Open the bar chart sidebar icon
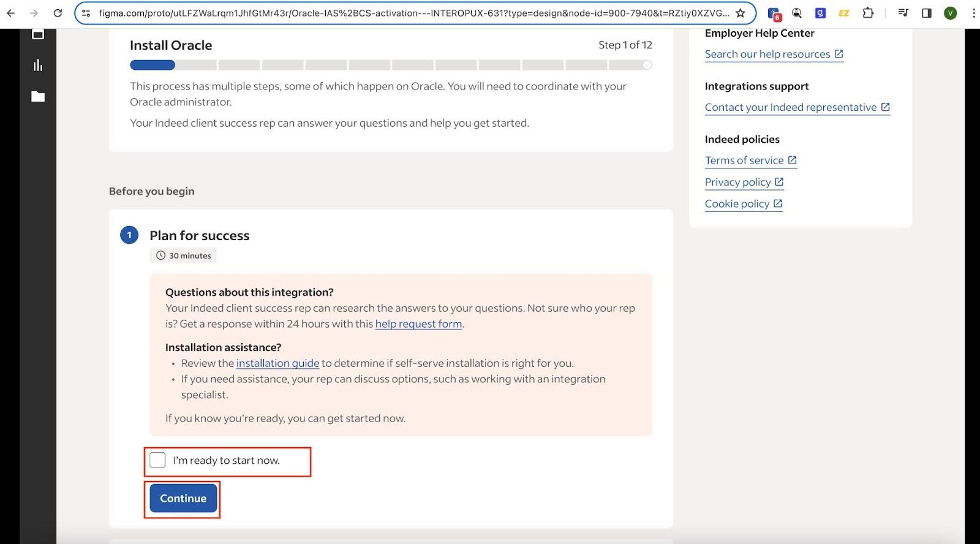 (38, 65)
